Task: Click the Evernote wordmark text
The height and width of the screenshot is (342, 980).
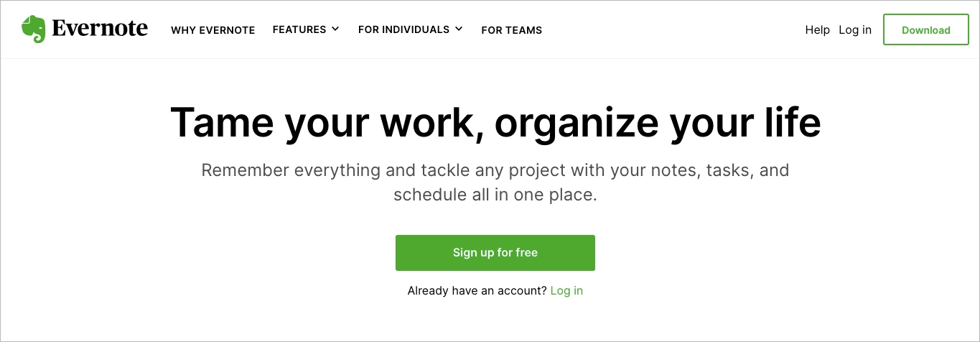Action: (x=99, y=29)
